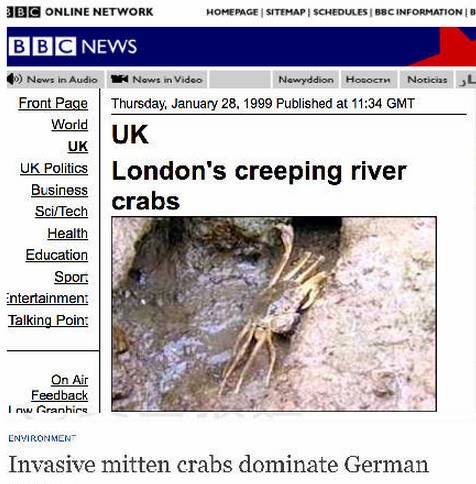The height and width of the screenshot is (484, 476).
Task: Select the Russian Новости language tab
Action: (x=369, y=80)
